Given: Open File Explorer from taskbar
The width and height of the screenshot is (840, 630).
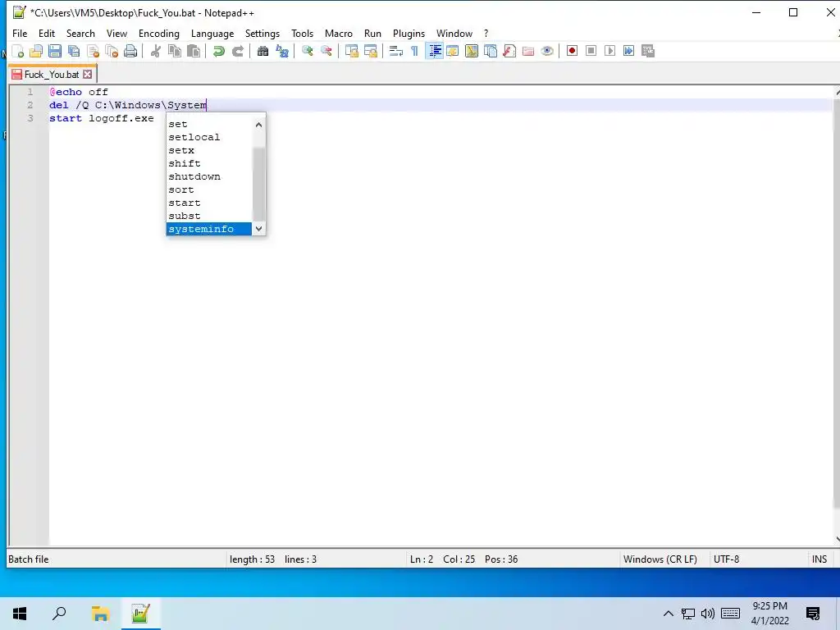Looking at the screenshot, I should tap(100, 614).
